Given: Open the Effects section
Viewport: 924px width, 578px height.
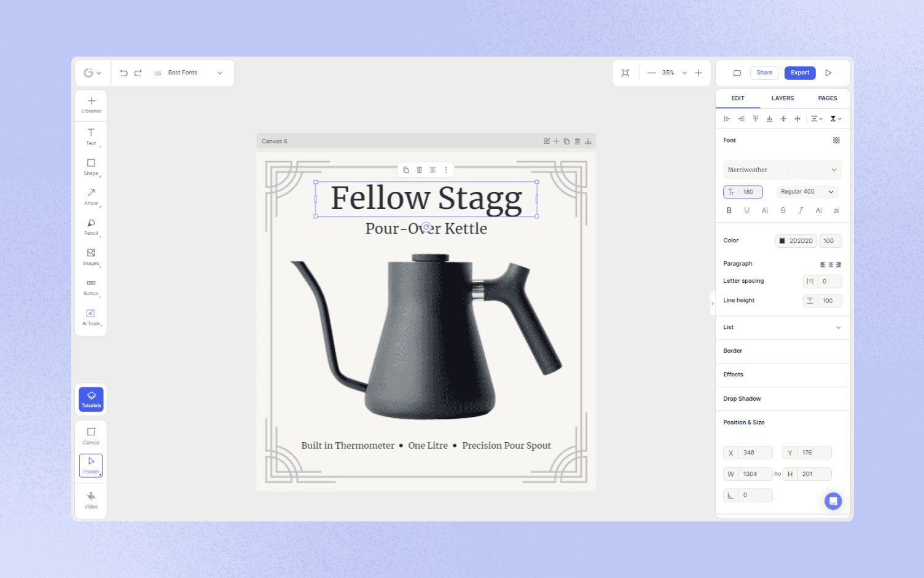Looking at the screenshot, I should tap(783, 374).
